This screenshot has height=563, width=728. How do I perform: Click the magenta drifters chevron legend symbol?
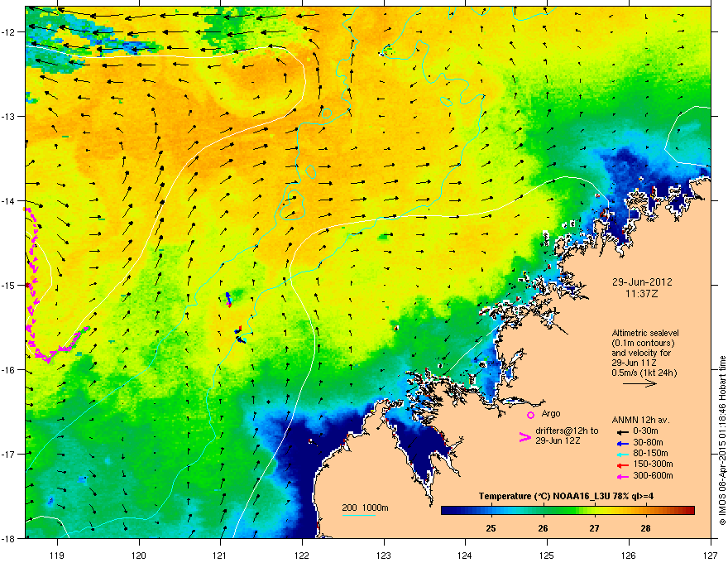click(x=524, y=437)
